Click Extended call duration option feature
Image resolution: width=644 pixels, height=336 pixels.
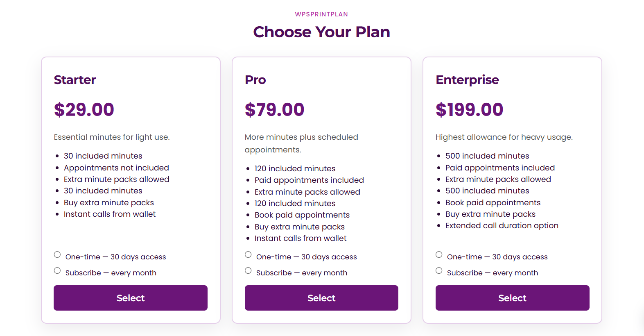click(502, 226)
